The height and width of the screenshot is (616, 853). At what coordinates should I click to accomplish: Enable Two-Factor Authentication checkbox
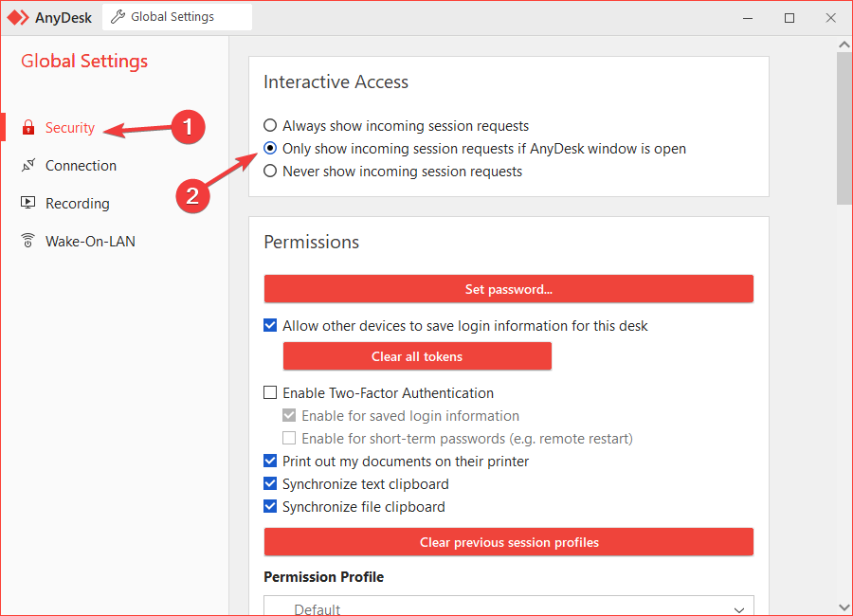(x=270, y=393)
